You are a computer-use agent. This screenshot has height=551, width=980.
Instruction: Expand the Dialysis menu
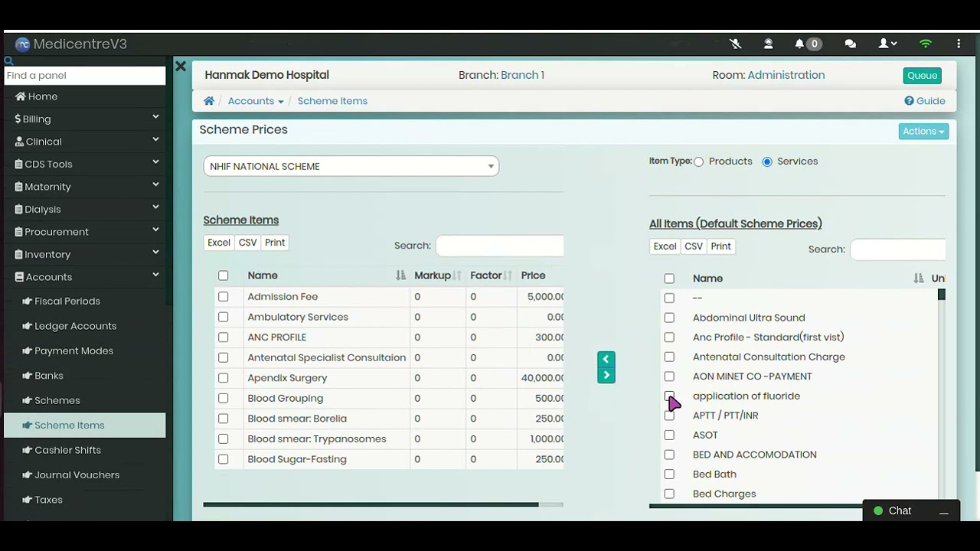87,209
